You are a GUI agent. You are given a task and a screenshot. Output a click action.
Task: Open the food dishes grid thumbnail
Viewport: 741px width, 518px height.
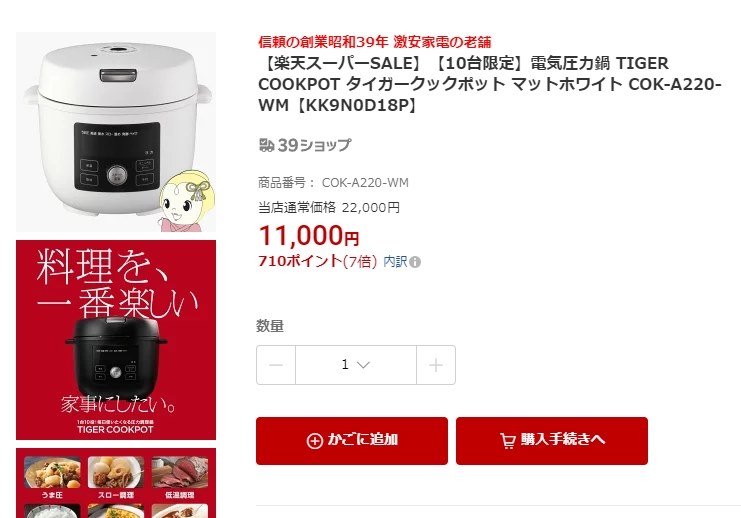click(116, 483)
